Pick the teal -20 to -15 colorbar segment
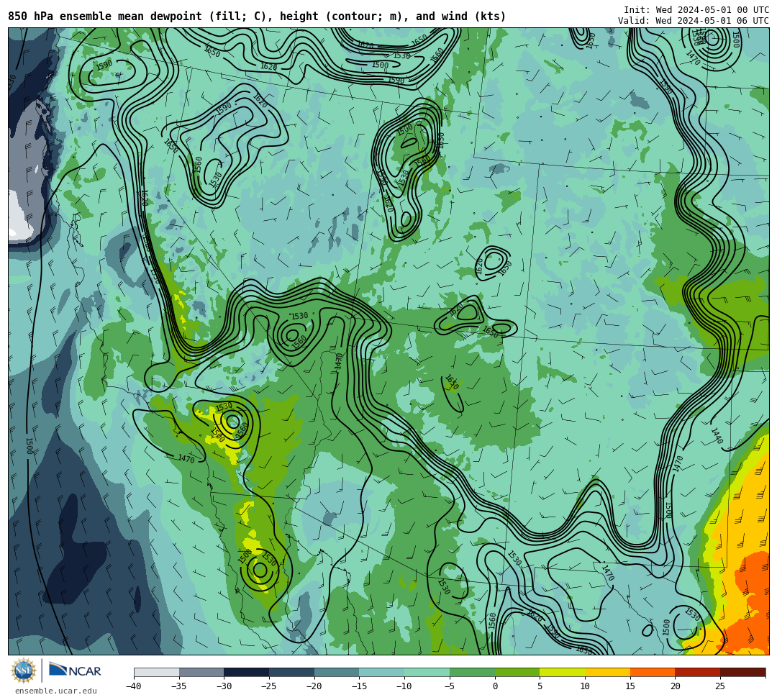777x700 pixels. coord(337,672)
